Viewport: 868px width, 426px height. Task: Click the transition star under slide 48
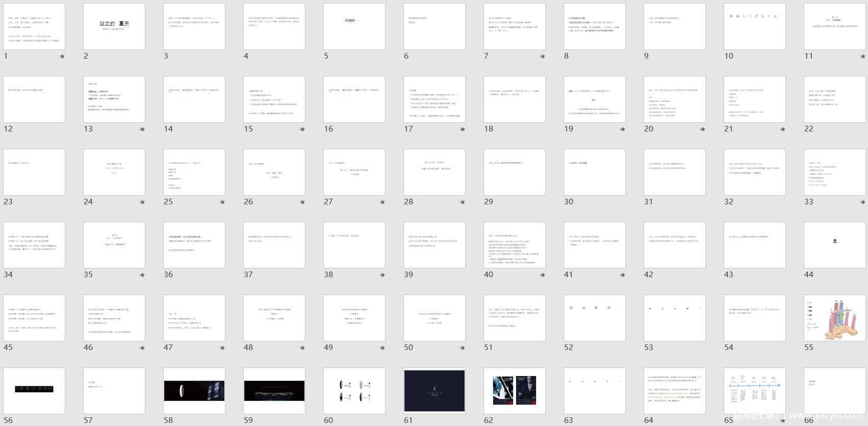pyautogui.click(x=302, y=348)
